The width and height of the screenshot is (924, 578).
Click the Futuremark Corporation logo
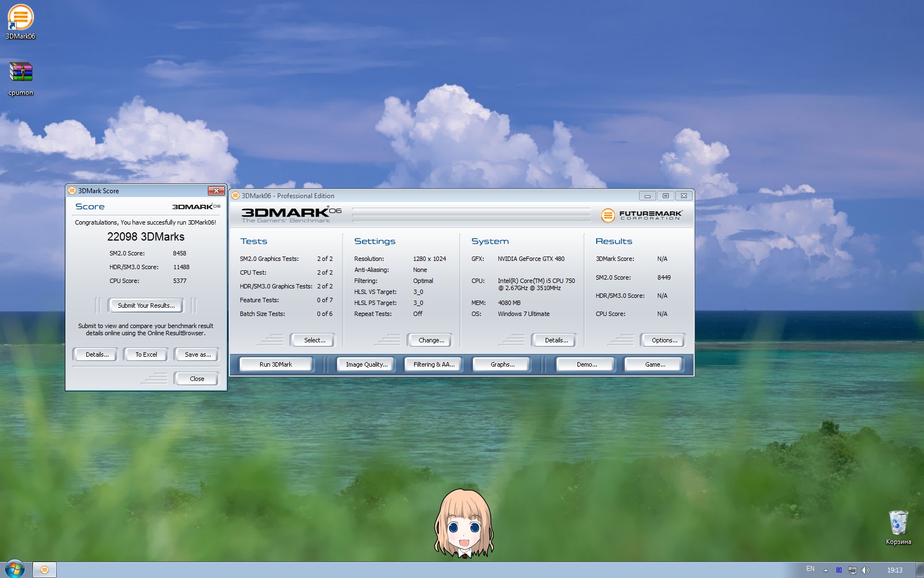(641, 215)
